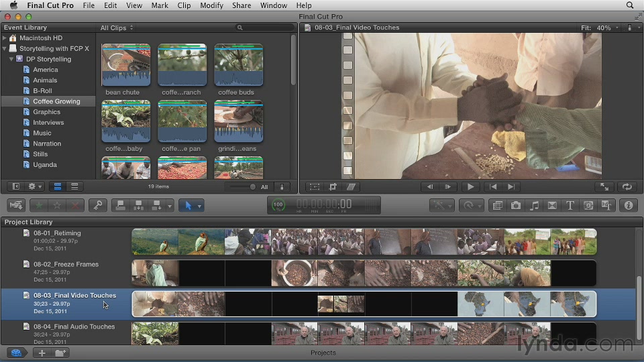The image size is (644, 362).
Task: Select the bean chute clip thumbnail
Action: click(x=126, y=65)
